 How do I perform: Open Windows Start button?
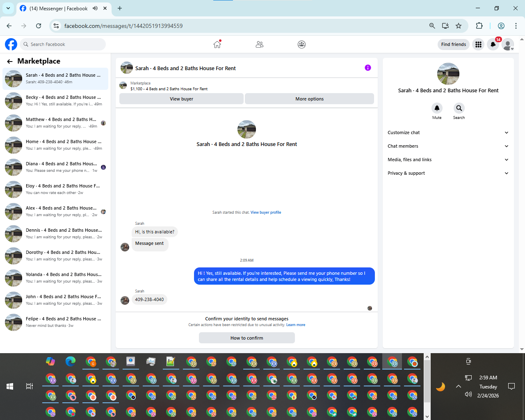click(10, 386)
